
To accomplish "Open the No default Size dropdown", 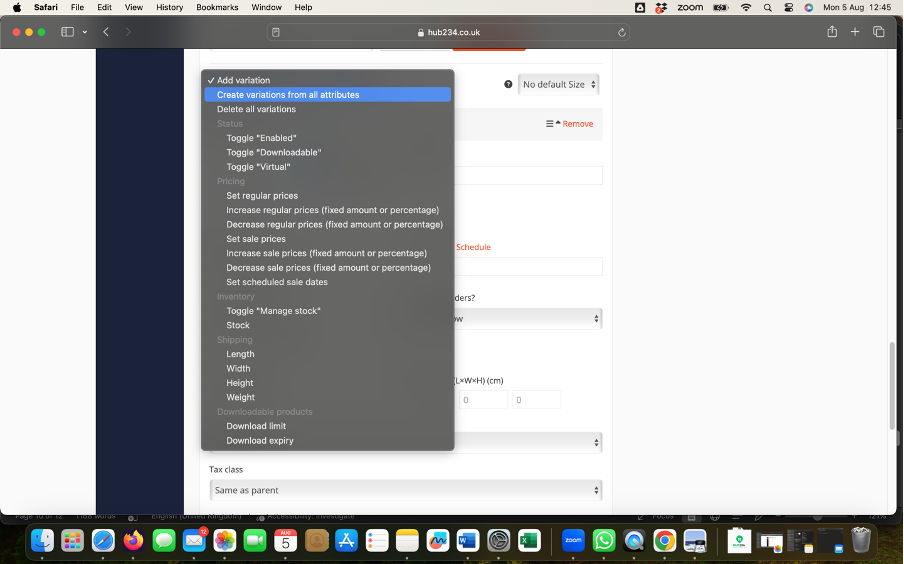I will [559, 85].
